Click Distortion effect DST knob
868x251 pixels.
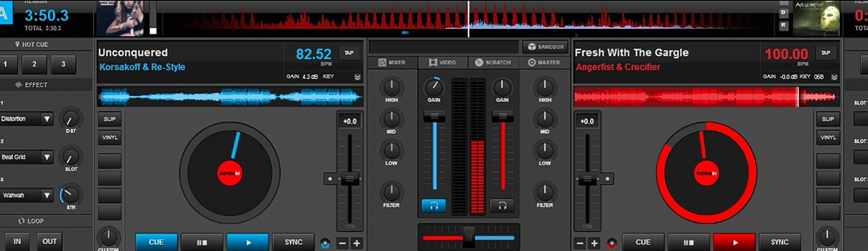tap(71, 119)
